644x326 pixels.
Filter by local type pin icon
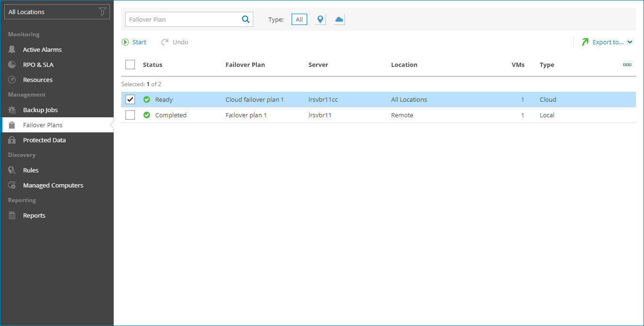(320, 19)
